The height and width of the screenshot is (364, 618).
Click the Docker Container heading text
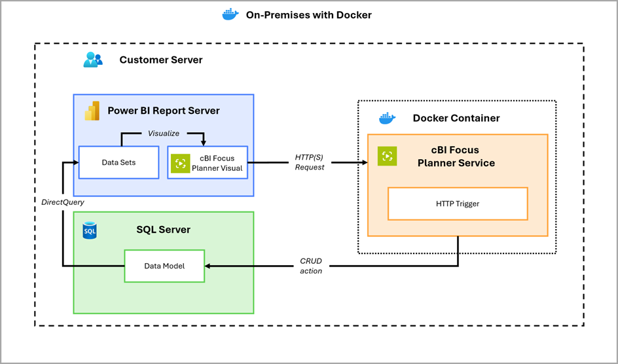tap(456, 118)
